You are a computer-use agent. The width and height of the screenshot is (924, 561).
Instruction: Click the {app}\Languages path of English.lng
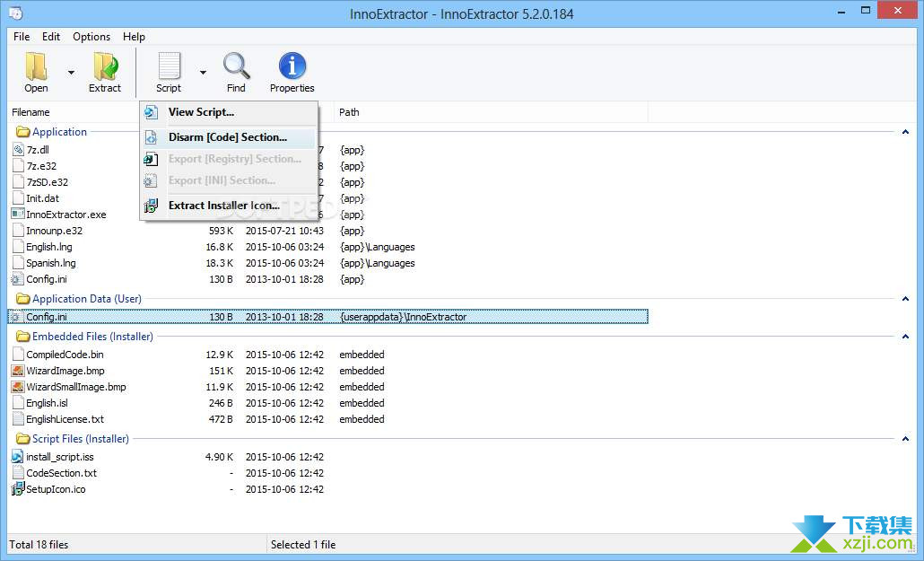click(377, 247)
